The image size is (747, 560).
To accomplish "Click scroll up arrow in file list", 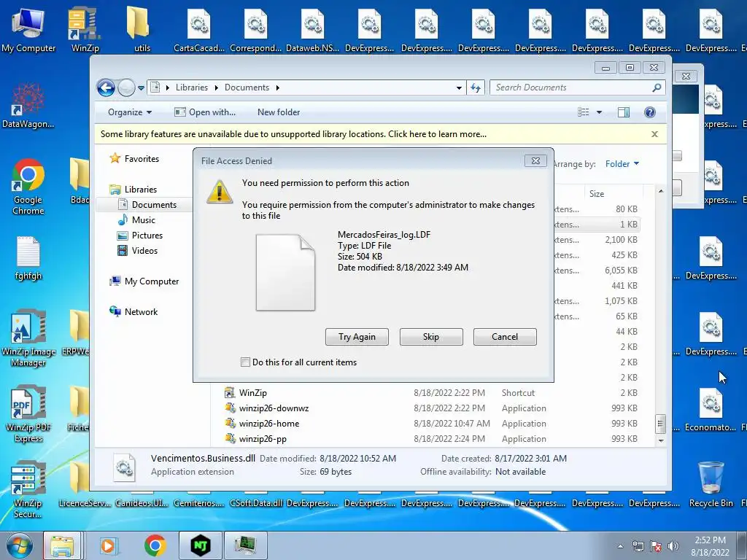I will click(x=661, y=192).
